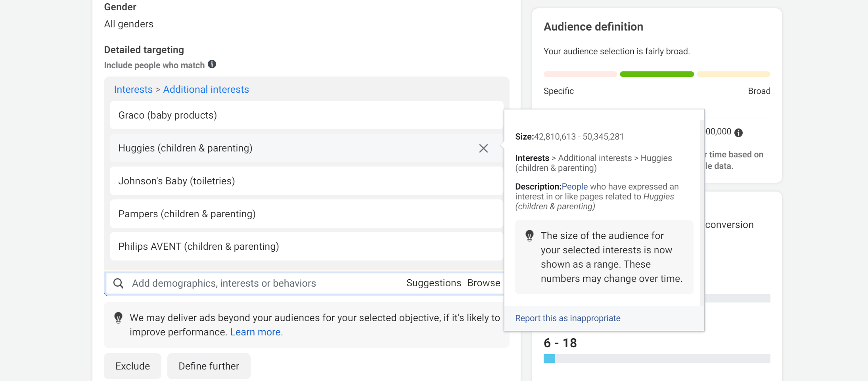Screen dimensions: 868x381
Task: Click the search magnifier icon in targeting field
Action: click(x=118, y=283)
